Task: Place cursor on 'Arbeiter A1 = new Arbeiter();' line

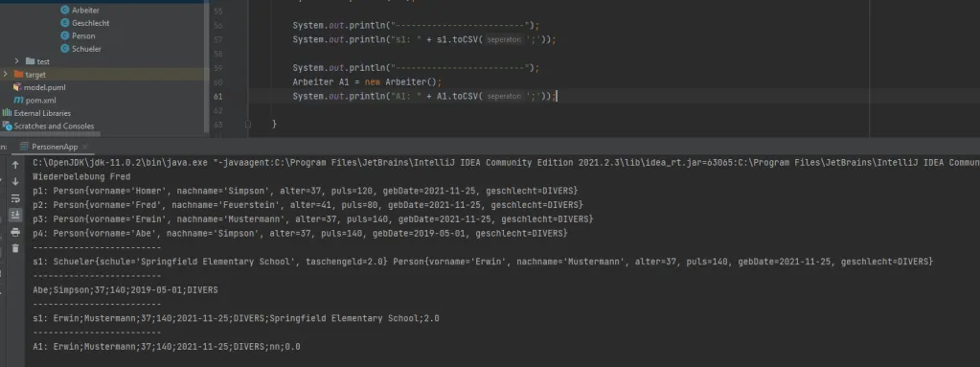Action: pyautogui.click(x=367, y=81)
